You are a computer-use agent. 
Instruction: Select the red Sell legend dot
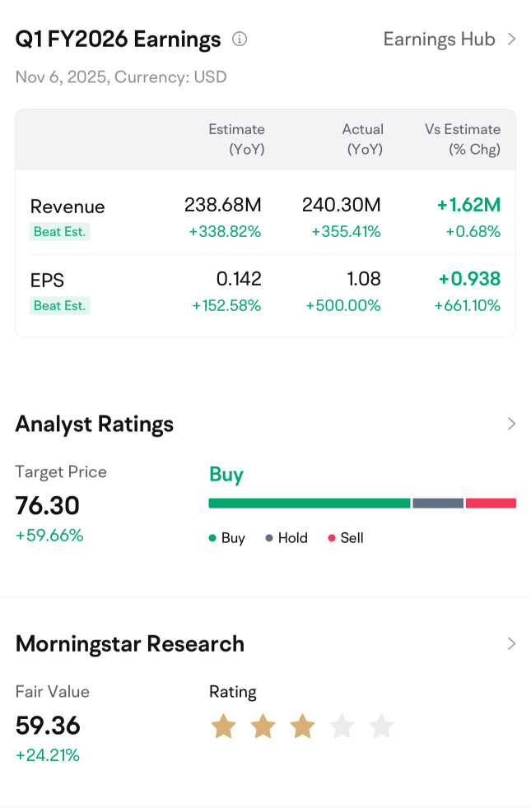pyautogui.click(x=333, y=537)
